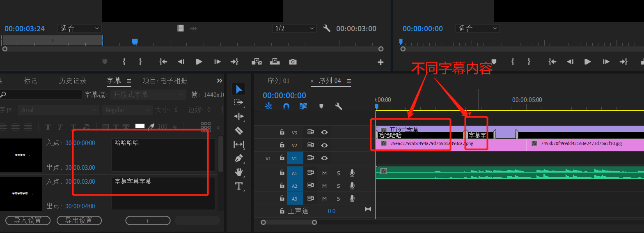Screen dimensions: 644x233
Task: Switch to 历史记录 tab
Action: [73, 81]
